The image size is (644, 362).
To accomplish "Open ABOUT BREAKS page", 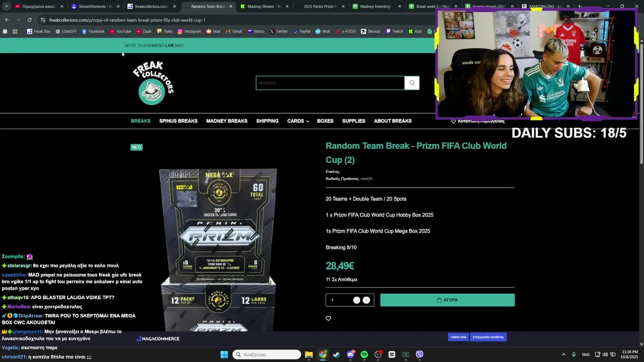I will pos(393,121).
